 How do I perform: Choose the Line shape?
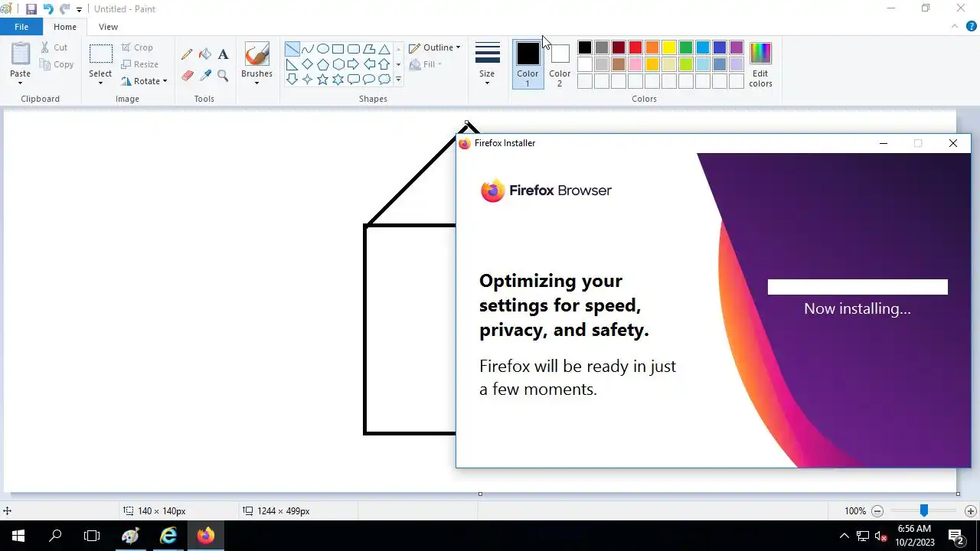pos(292,49)
